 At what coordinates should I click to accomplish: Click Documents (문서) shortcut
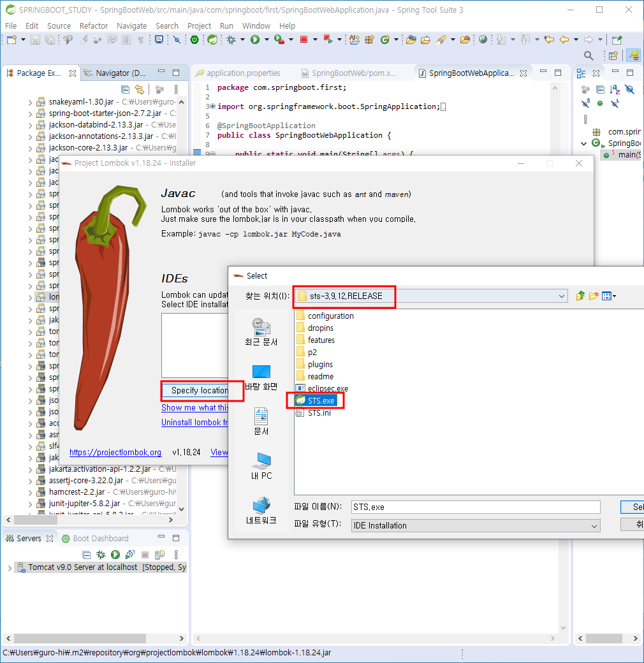261,421
